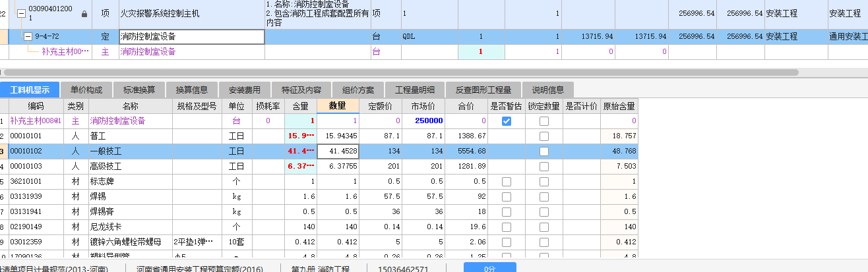Viewport: 868px width, 272px height.
Task: Click the 41.4528 quantity edit cell
Action: click(338, 151)
